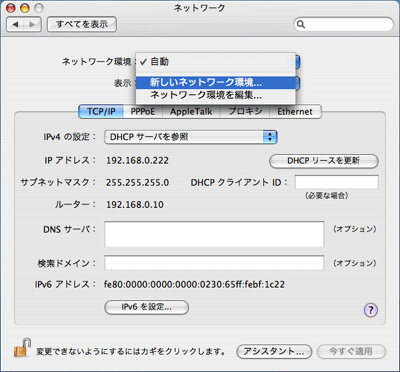Click the IP address value 192.168.0.222
Screen dimensions: 400x372
tap(137, 161)
